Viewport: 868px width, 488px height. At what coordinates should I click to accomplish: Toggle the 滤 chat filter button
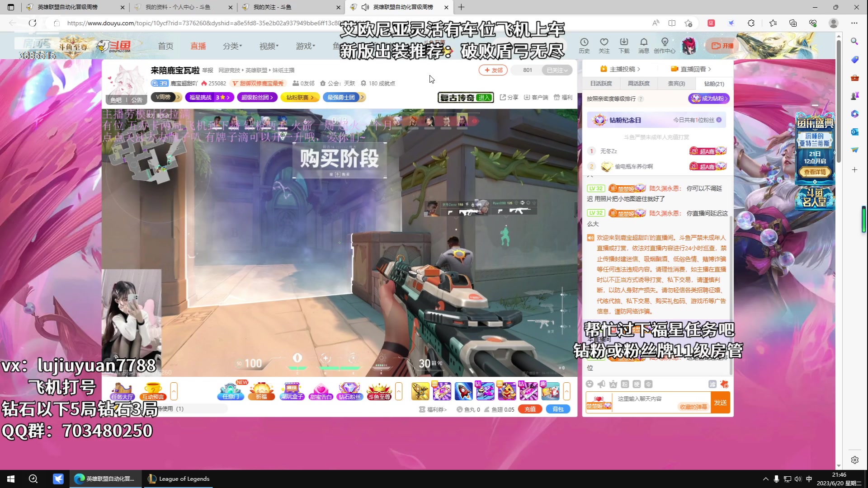[x=712, y=384]
